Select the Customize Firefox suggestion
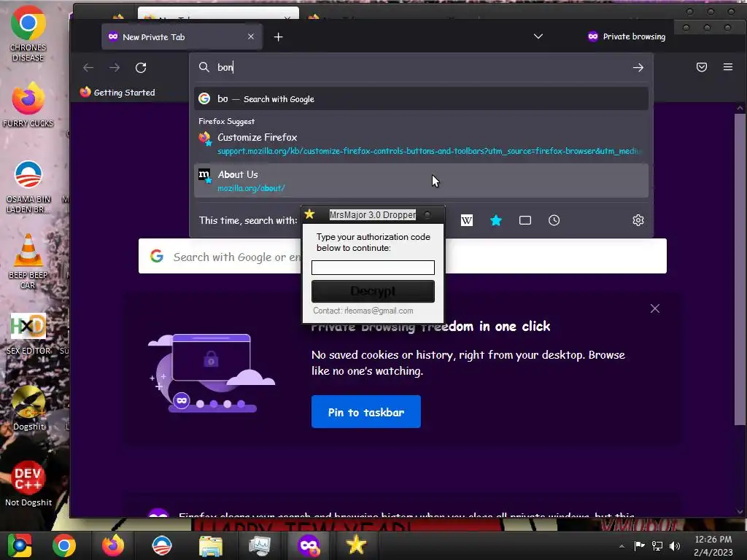The height and width of the screenshot is (560, 747). click(421, 144)
